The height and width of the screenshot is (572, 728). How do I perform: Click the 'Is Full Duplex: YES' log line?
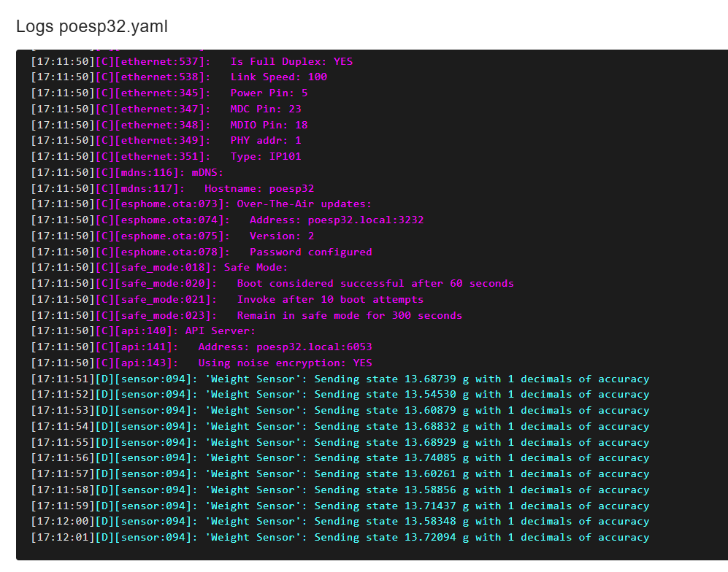point(192,62)
